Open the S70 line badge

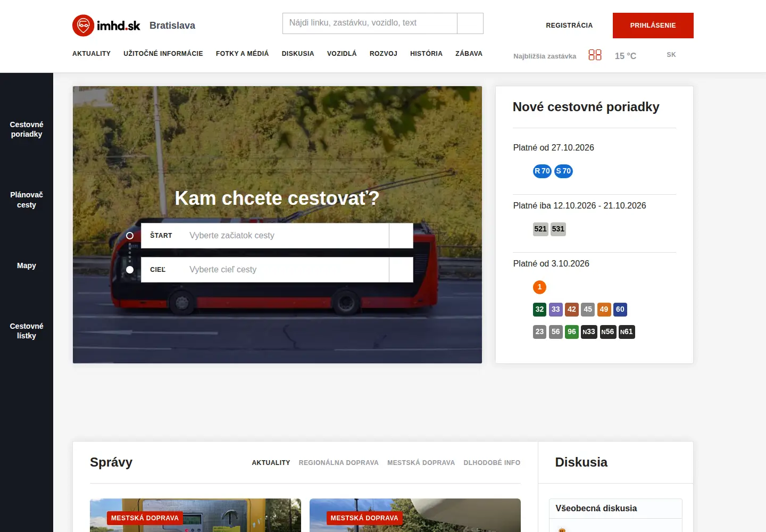point(563,171)
